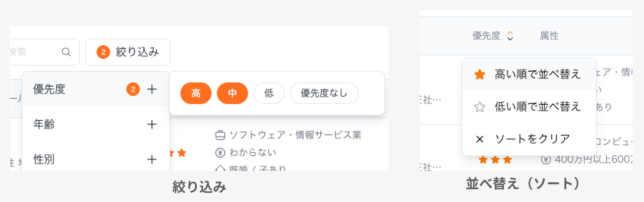Screen dimensions: 644x202
Task: Click the 属性 column header
Action: pos(549,35)
